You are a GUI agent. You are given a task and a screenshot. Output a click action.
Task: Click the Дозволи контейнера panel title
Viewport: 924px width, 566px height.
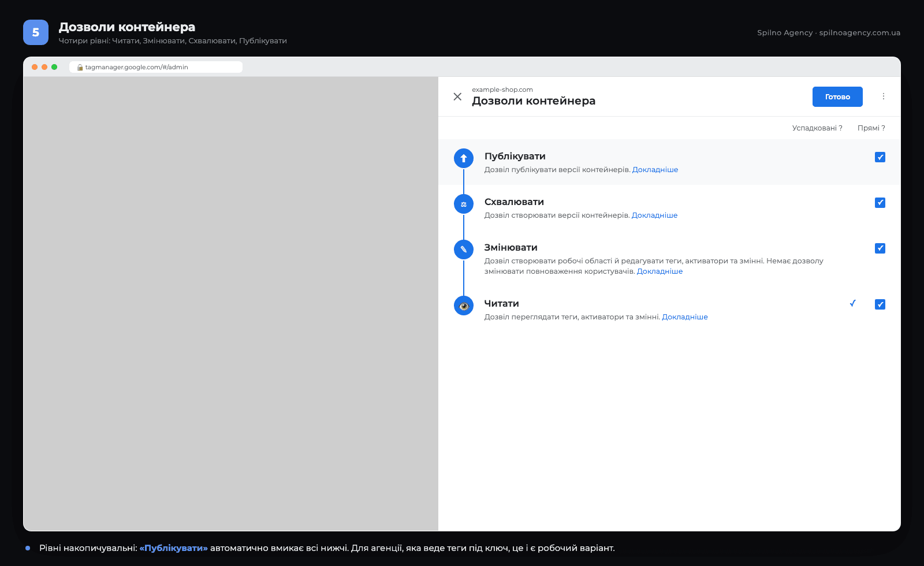pyautogui.click(x=534, y=101)
